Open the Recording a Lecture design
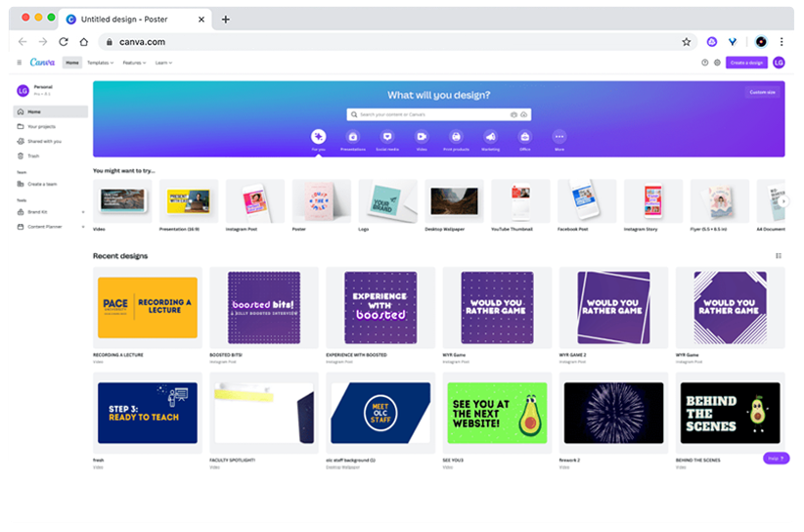The image size is (804, 532). pyautogui.click(x=148, y=307)
